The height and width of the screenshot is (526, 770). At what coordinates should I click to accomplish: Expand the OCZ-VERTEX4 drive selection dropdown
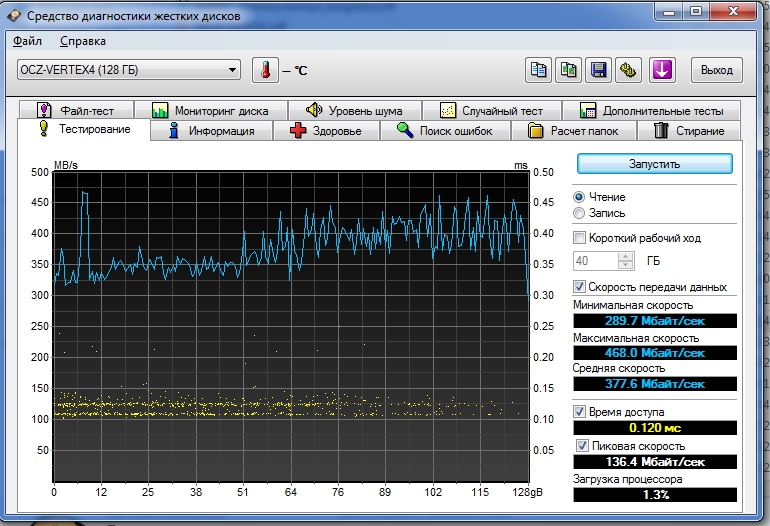tap(233, 70)
